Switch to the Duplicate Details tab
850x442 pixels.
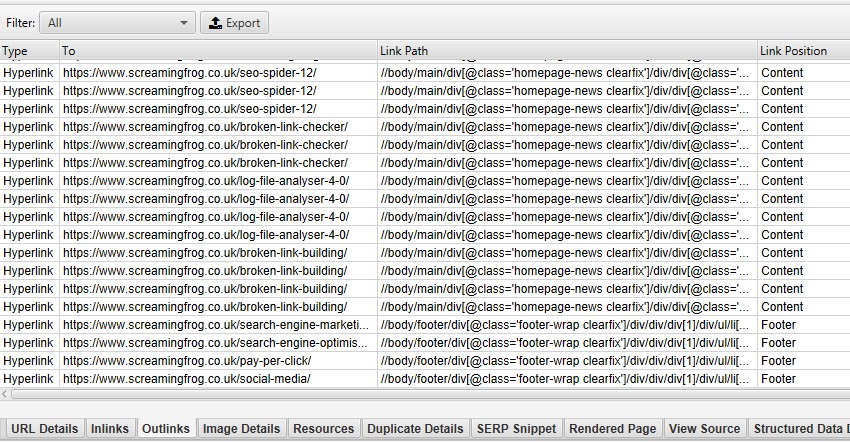tap(415, 429)
